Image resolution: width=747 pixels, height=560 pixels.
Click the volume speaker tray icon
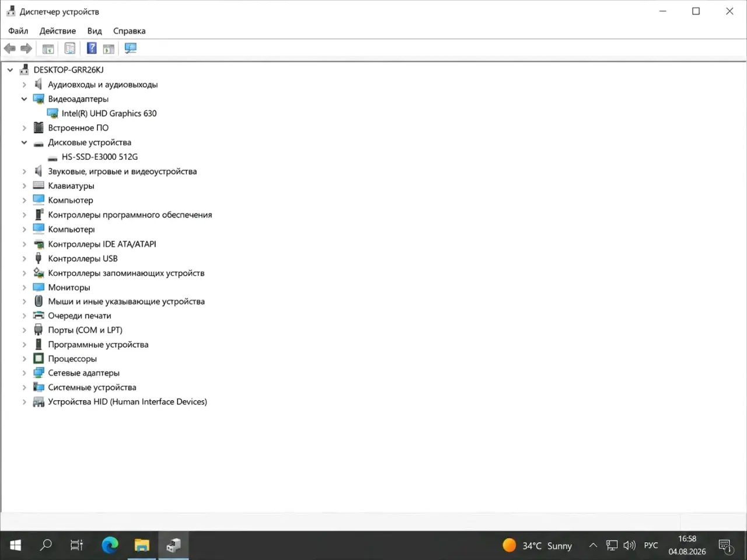pyautogui.click(x=629, y=545)
